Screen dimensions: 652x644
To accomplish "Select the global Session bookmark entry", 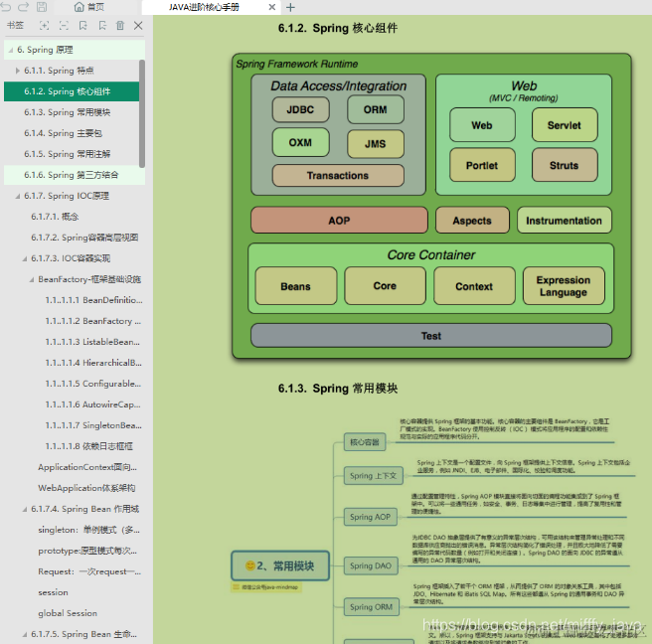I will coord(68,613).
